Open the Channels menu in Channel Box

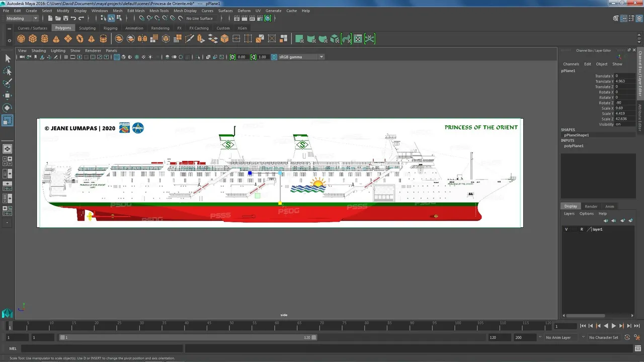point(571,64)
